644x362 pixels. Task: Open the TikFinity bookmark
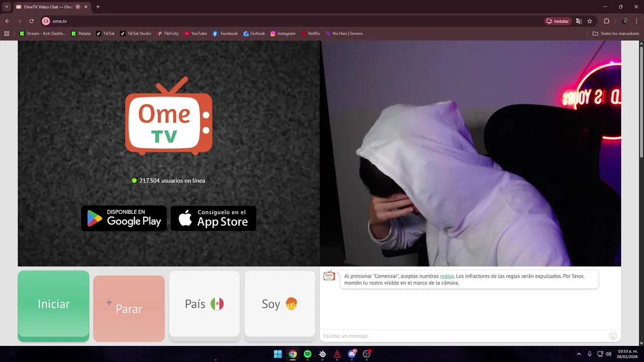click(168, 34)
